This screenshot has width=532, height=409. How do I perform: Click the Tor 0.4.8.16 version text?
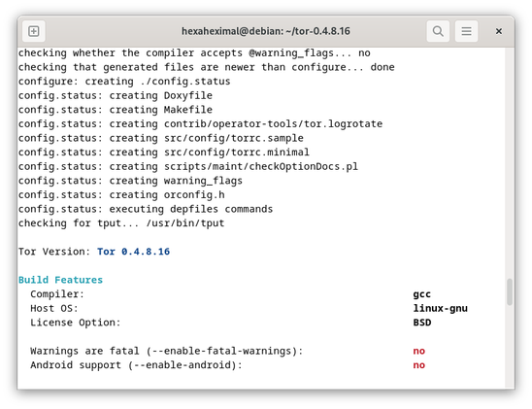tap(133, 252)
